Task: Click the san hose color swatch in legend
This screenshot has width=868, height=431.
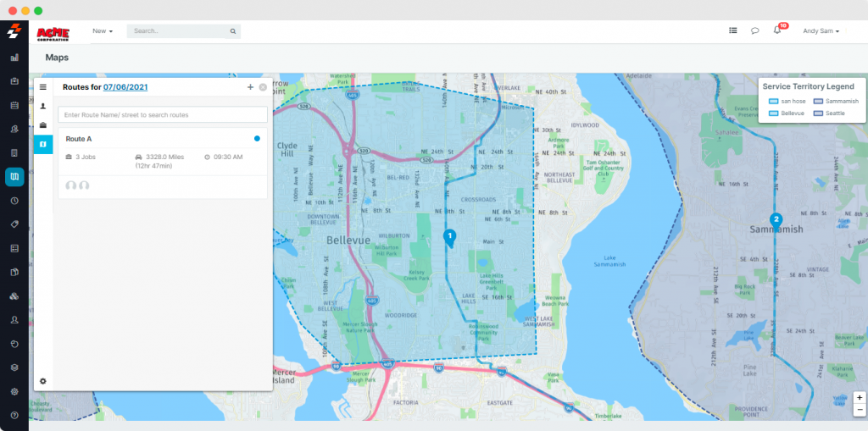Action: coord(772,101)
